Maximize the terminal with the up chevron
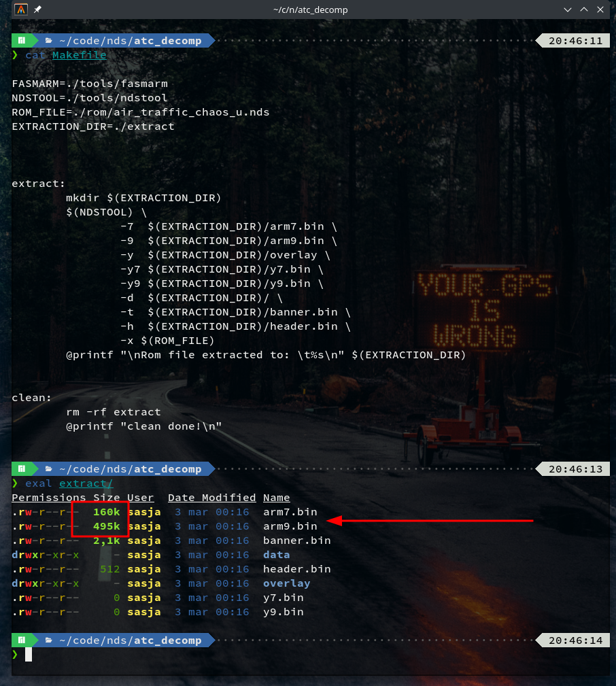This screenshot has height=686, width=616. point(583,10)
